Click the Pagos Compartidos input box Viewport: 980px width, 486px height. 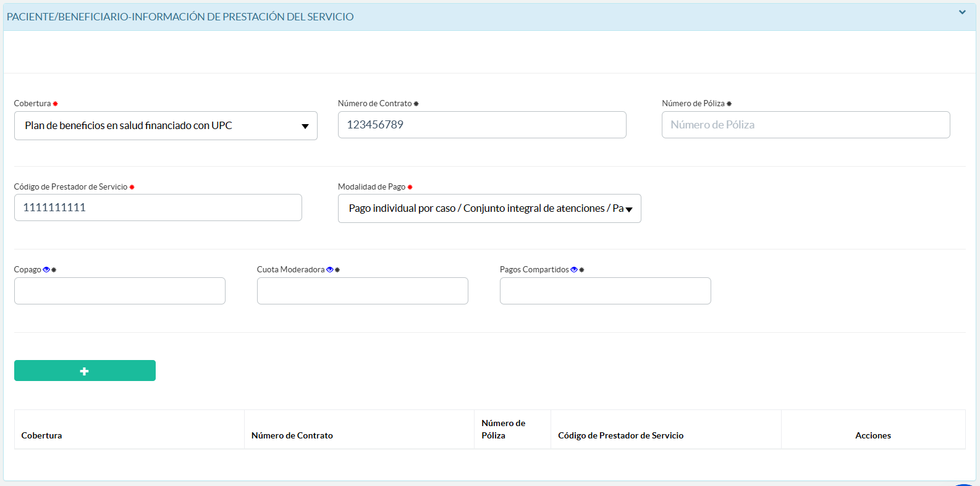605,291
